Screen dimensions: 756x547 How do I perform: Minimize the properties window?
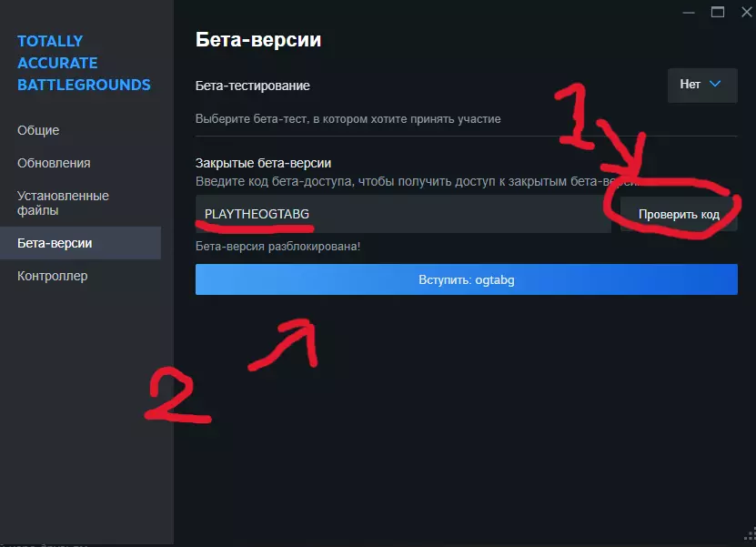pos(689,12)
